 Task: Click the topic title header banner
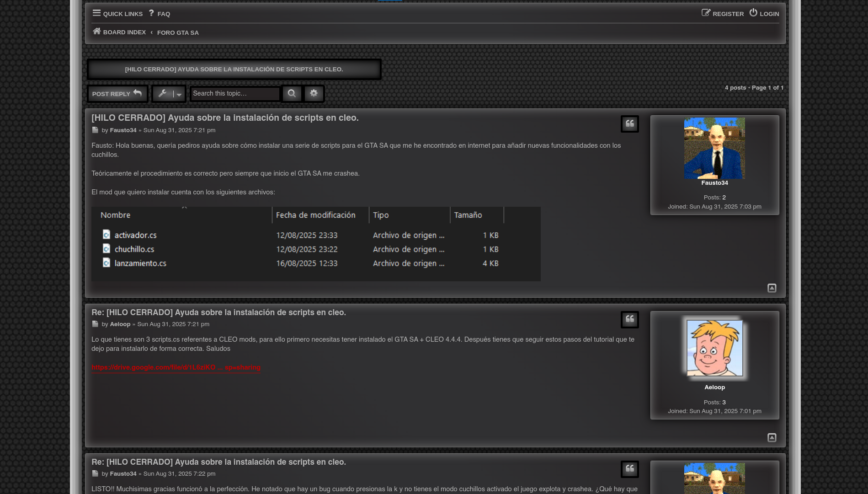coord(234,69)
